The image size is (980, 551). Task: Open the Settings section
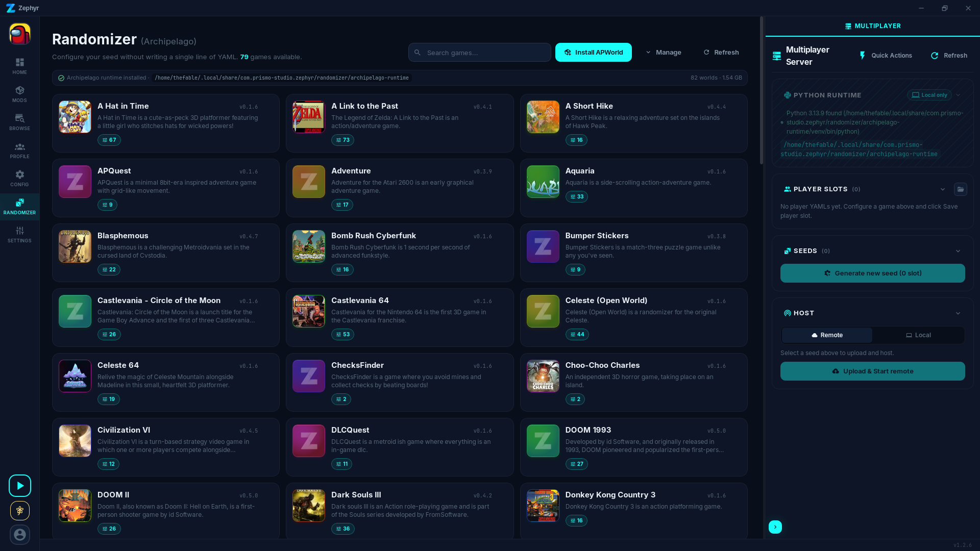(x=20, y=235)
